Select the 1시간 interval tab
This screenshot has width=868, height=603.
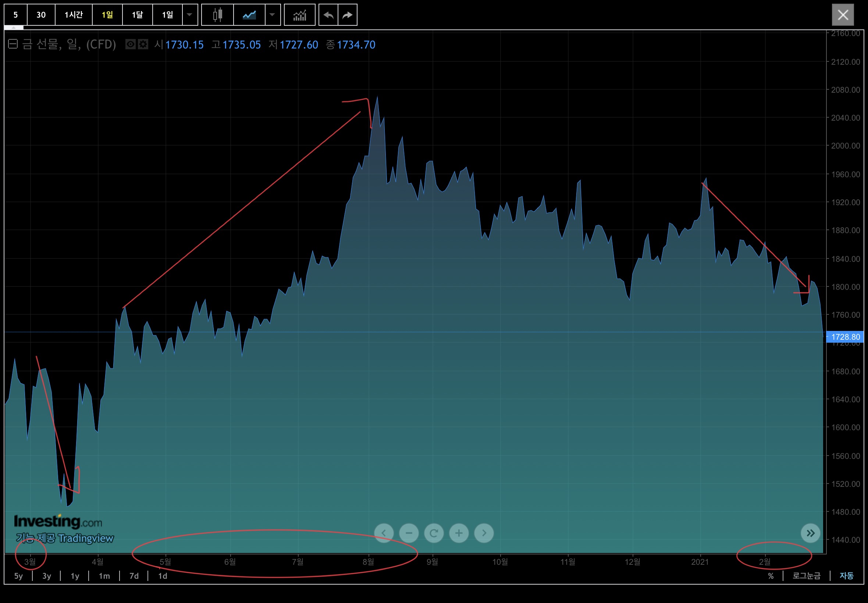pos(73,15)
